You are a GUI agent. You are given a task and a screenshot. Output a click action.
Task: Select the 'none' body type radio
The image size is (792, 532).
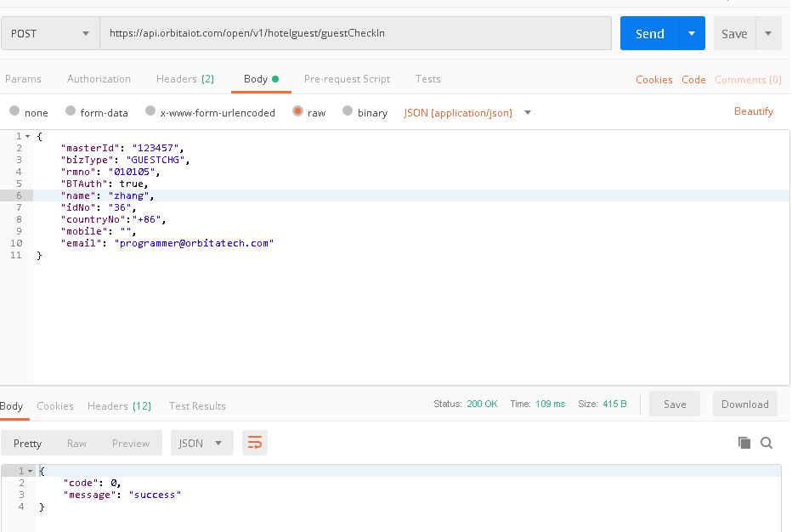(x=14, y=111)
